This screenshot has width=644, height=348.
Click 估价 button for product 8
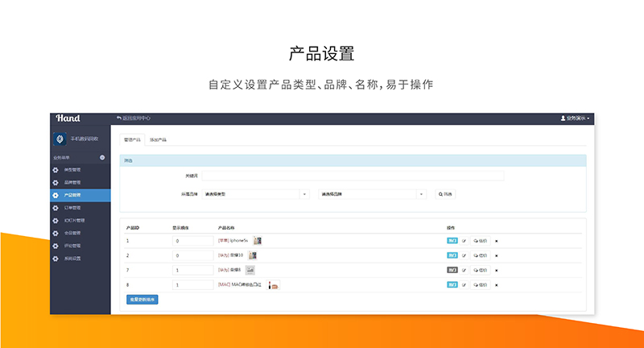[480, 284]
